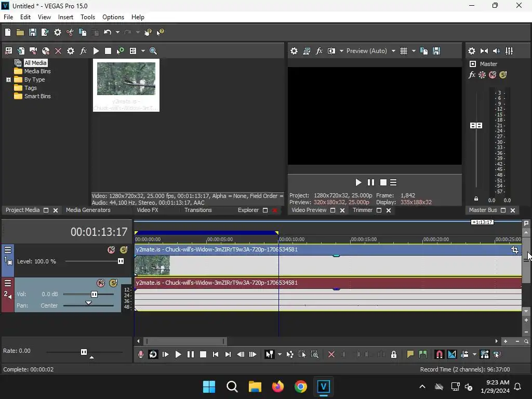The image size is (532, 399).
Task: Click the Insert Marker yellow flag icon
Action: pyautogui.click(x=410, y=354)
